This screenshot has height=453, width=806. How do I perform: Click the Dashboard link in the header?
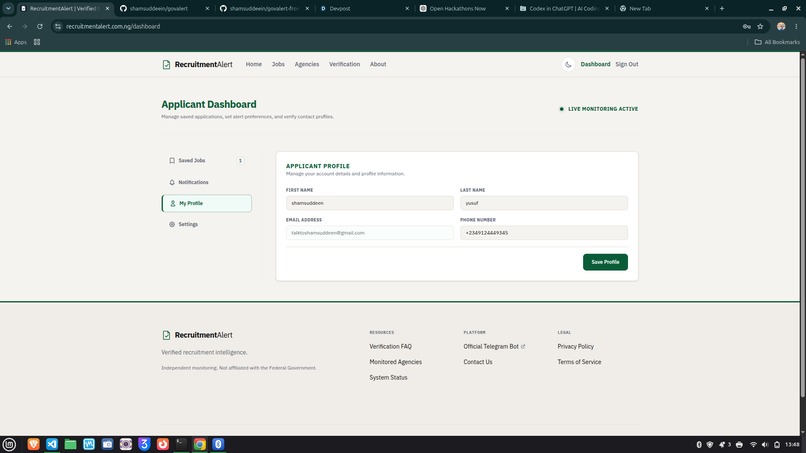pos(595,64)
